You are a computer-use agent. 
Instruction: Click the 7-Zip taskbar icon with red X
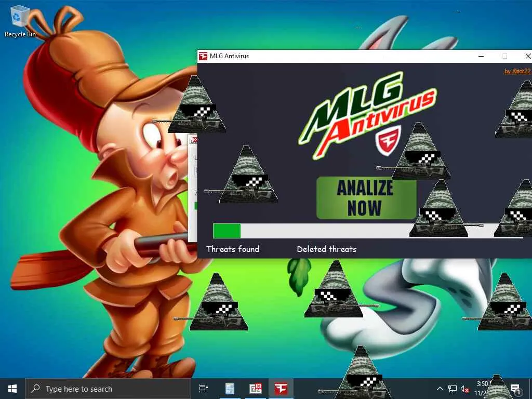pos(255,389)
